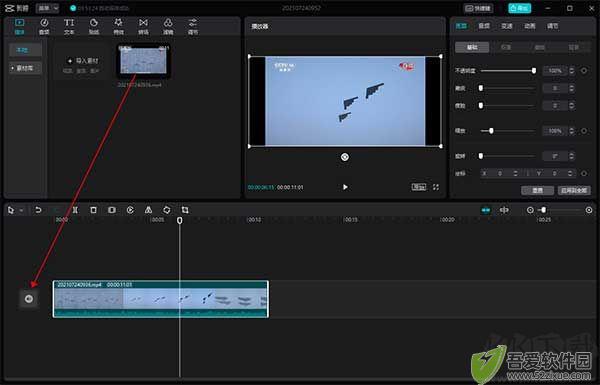Click the undo arrow in timeline toolbar
600x385 pixels.
pyautogui.click(x=38, y=210)
